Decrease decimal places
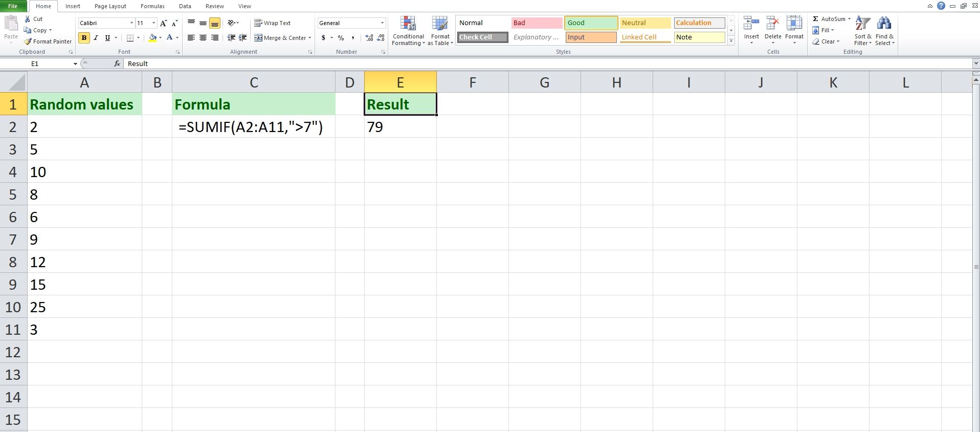The height and width of the screenshot is (432, 980). [x=381, y=38]
